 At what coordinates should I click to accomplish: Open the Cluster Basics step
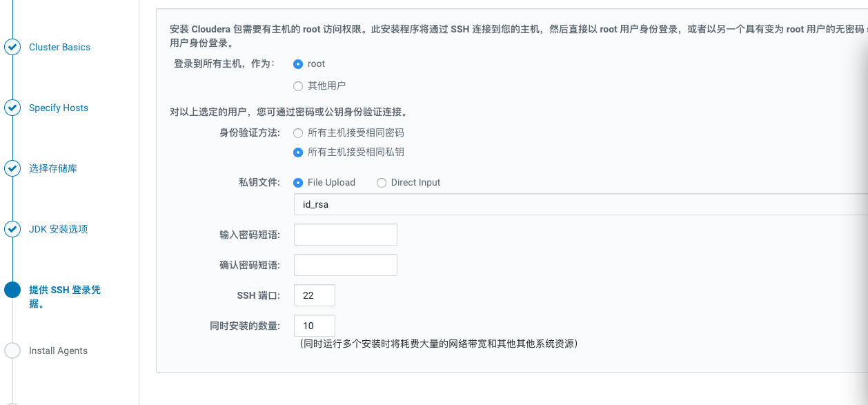click(59, 47)
